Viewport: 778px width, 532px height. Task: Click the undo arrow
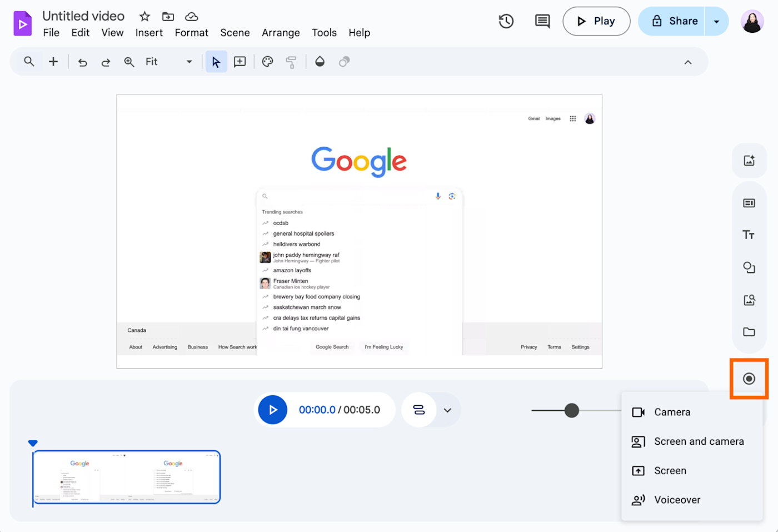[x=83, y=62]
